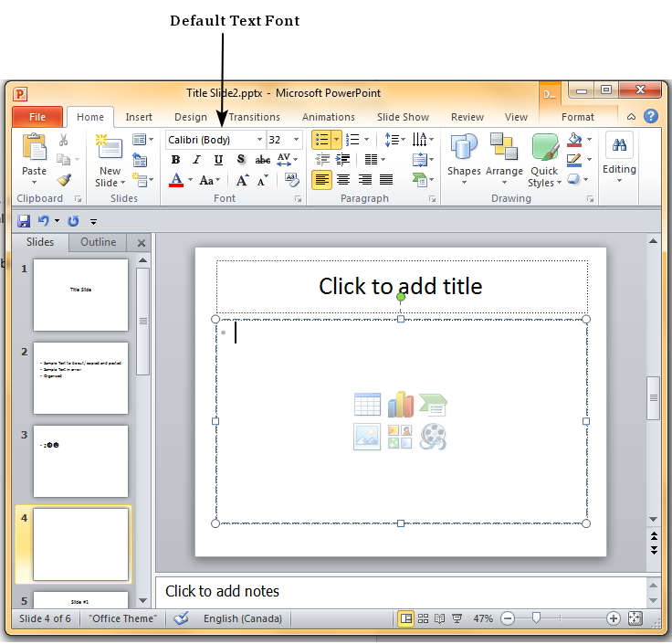Switch to the Outline pane tab
The image size is (672, 644).
pyautogui.click(x=98, y=242)
